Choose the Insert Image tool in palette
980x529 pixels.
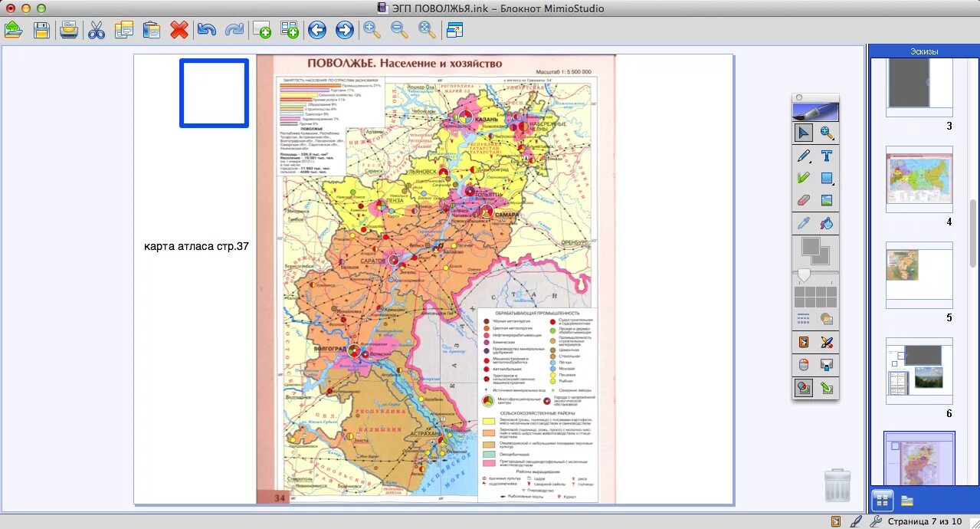(x=827, y=200)
